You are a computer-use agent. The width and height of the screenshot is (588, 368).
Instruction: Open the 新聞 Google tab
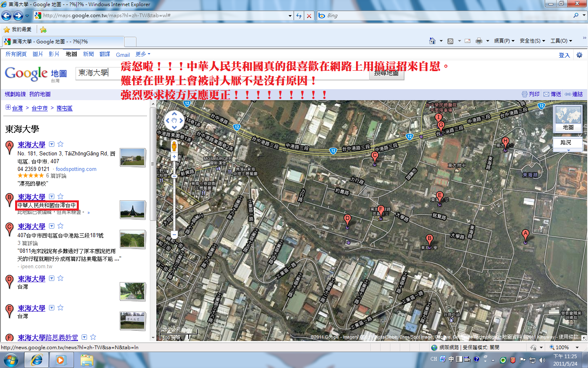pyautogui.click(x=88, y=54)
